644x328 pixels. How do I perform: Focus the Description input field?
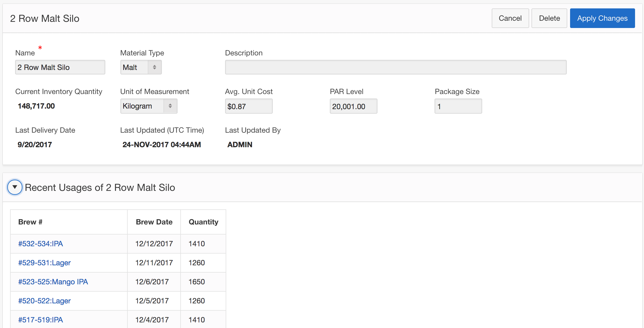pos(395,67)
